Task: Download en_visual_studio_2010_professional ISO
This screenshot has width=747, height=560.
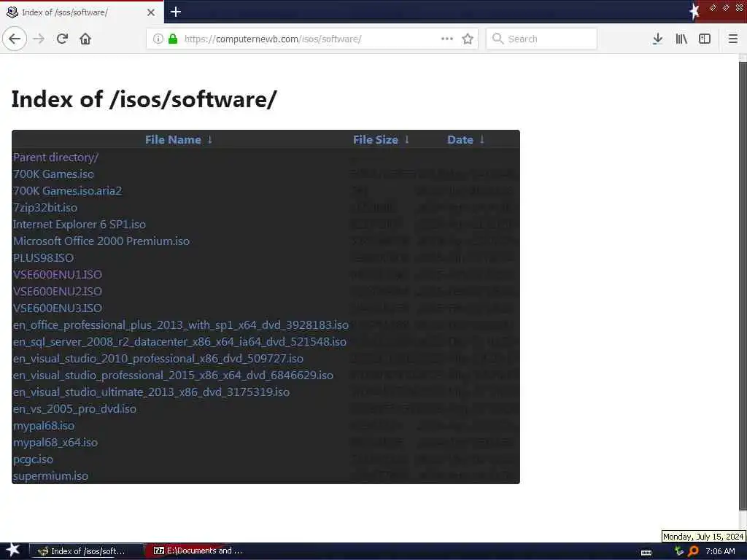Action: 158,358
